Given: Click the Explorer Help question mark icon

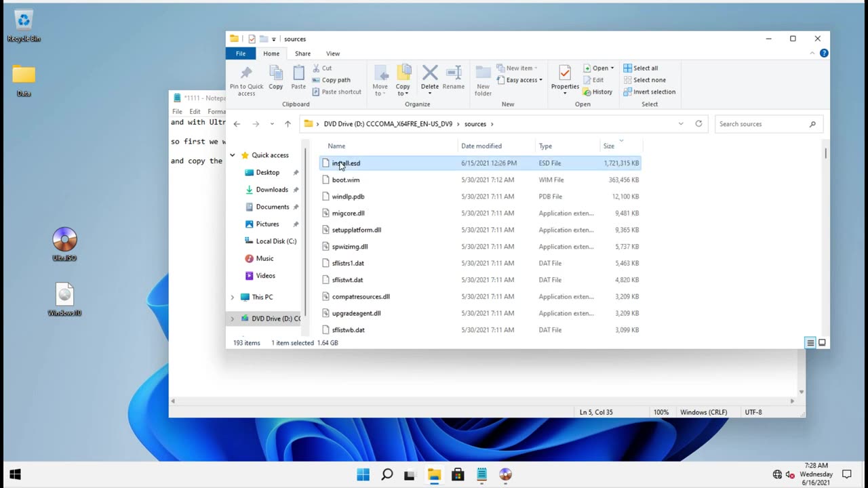Looking at the screenshot, I should tap(824, 54).
